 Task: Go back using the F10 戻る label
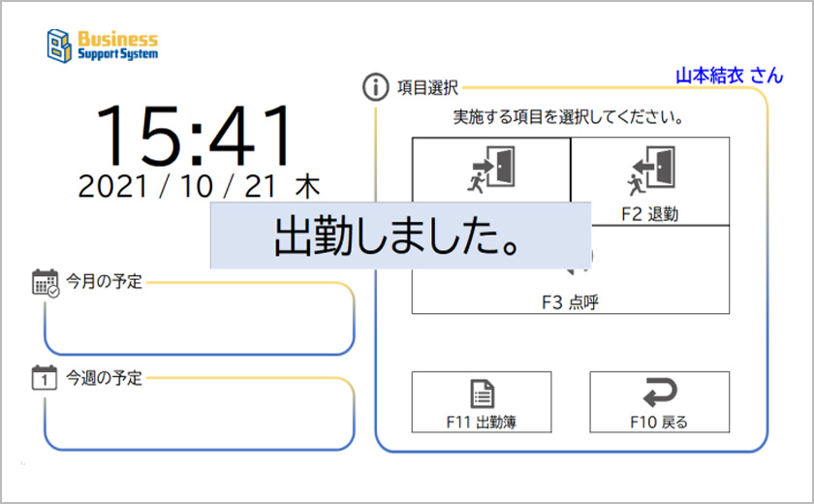click(x=659, y=422)
